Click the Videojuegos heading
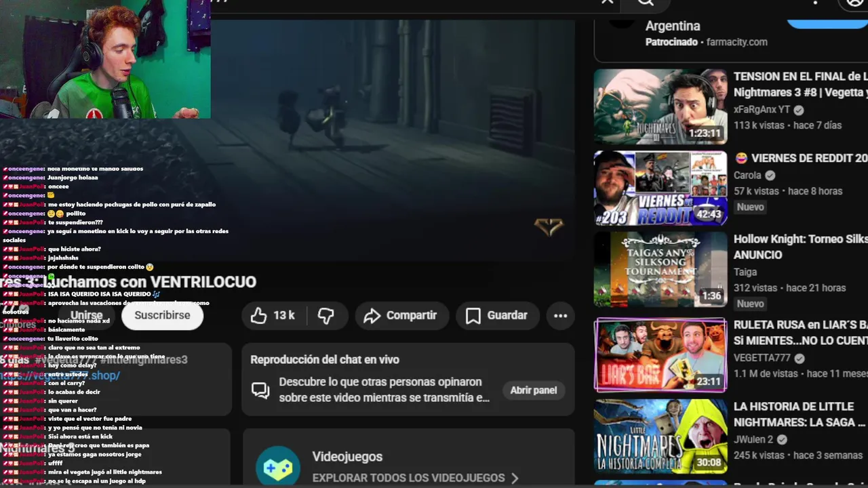The height and width of the screenshot is (488, 868). pos(347,457)
